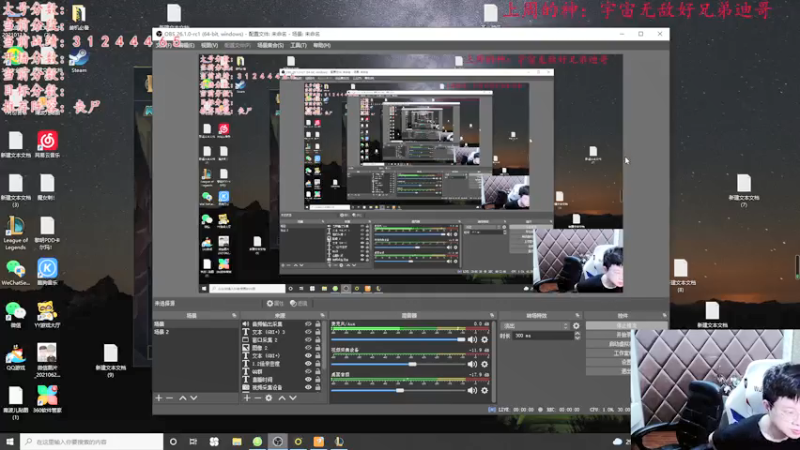Toggle visibility of text (GDI+) 3 source
800x450 pixels.
[308, 332]
